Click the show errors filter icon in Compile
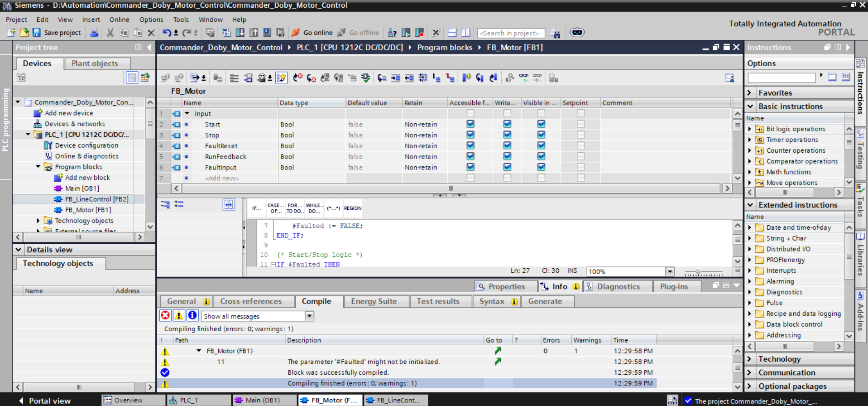Screen dimensions: 868x406 coord(166,315)
